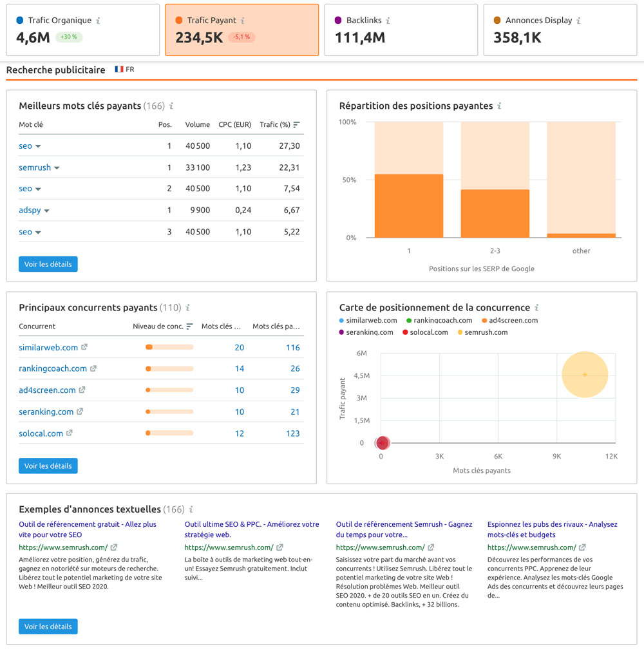This screenshot has height=653, width=644.
Task: Click solocal.com competition level bar
Action: click(169, 433)
